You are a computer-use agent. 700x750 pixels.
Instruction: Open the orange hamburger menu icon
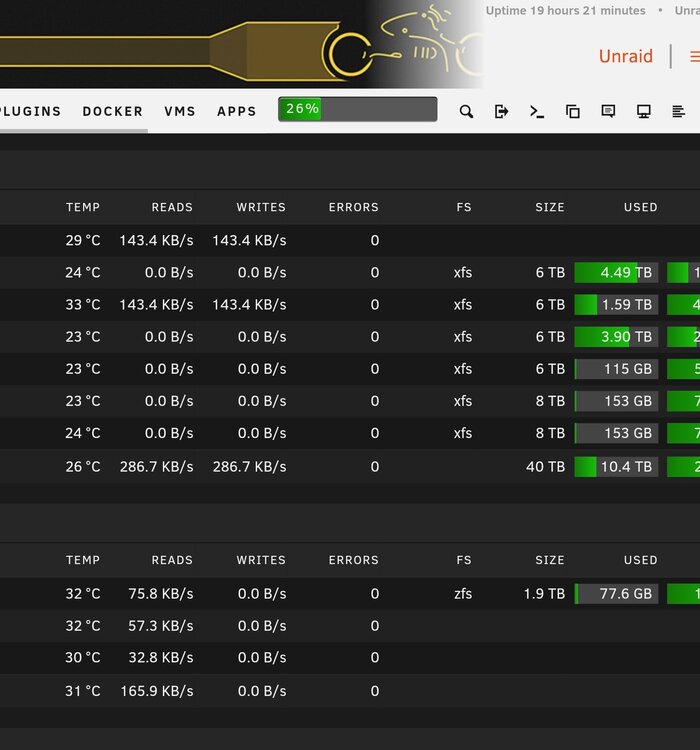click(695, 57)
